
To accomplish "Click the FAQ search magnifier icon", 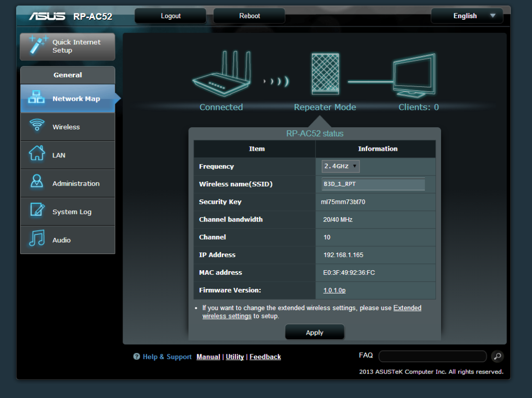I will tap(497, 356).
